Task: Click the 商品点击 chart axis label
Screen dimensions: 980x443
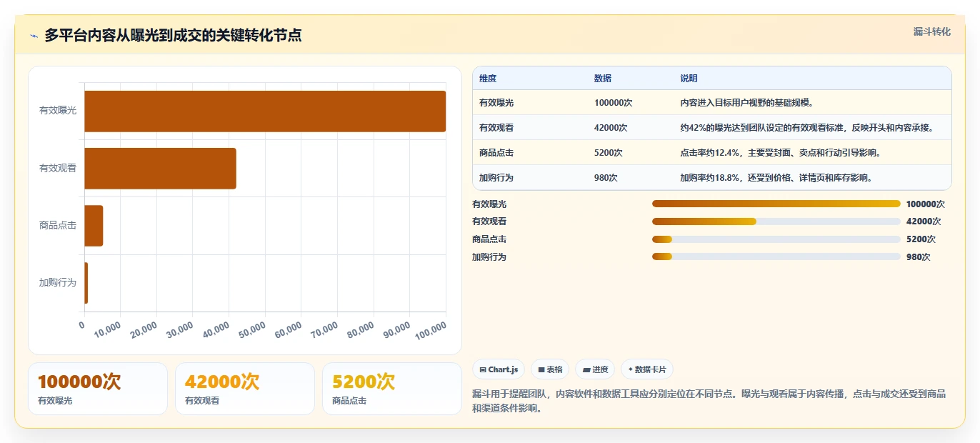Action: pos(58,226)
